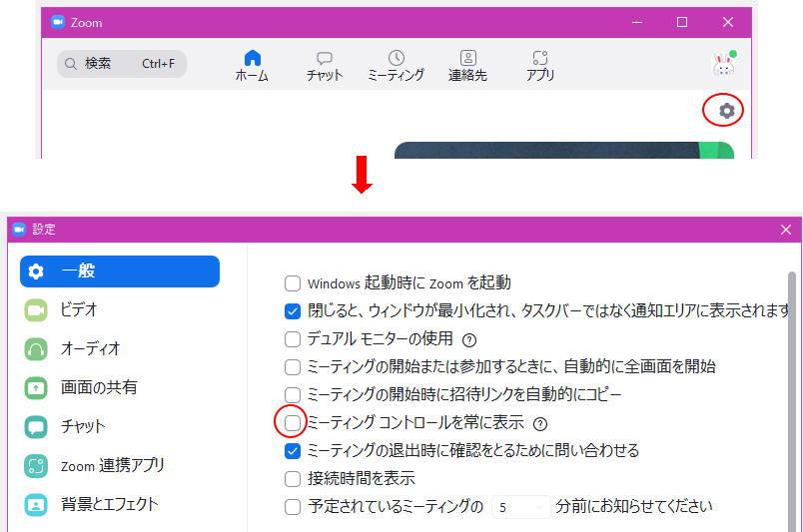The height and width of the screenshot is (532, 803).
Task: Click the rabbit profile avatar
Action: pyautogui.click(x=724, y=64)
